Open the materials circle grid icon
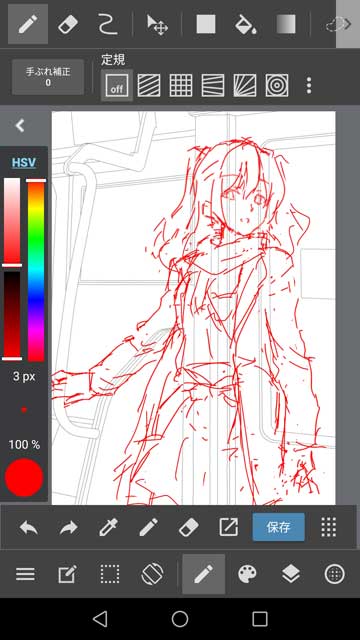 (334, 574)
